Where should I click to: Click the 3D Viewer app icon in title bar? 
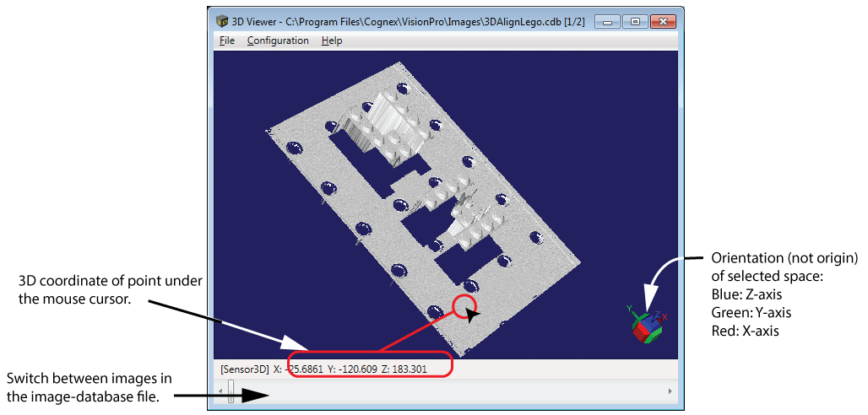pyautogui.click(x=221, y=22)
